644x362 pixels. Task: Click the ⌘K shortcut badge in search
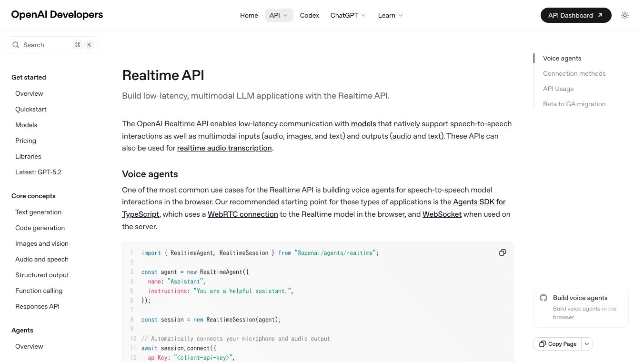pyautogui.click(x=83, y=44)
